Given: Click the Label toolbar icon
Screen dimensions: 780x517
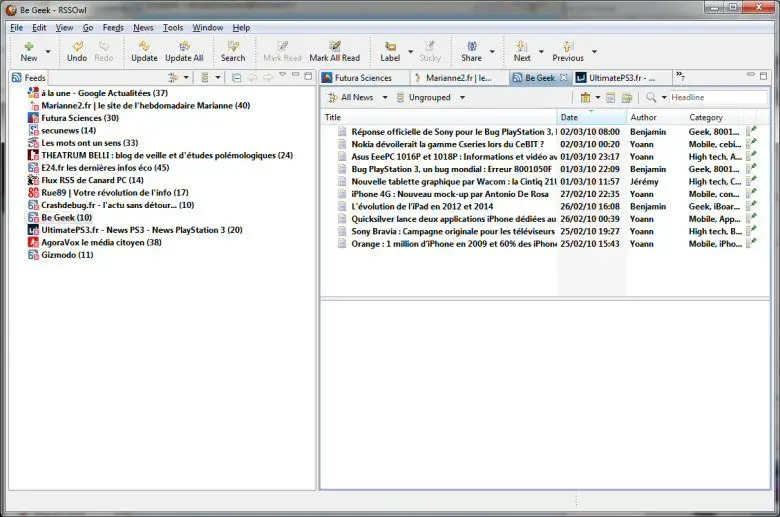Looking at the screenshot, I should 390,51.
